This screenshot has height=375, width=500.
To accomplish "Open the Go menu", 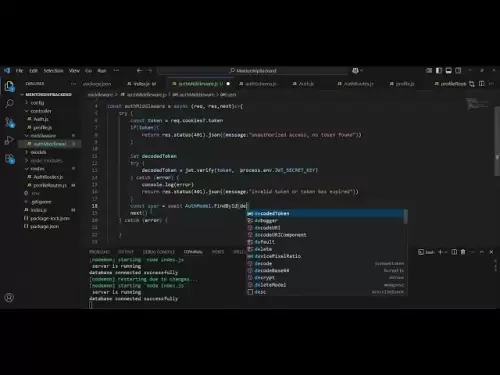I will (x=88, y=71).
